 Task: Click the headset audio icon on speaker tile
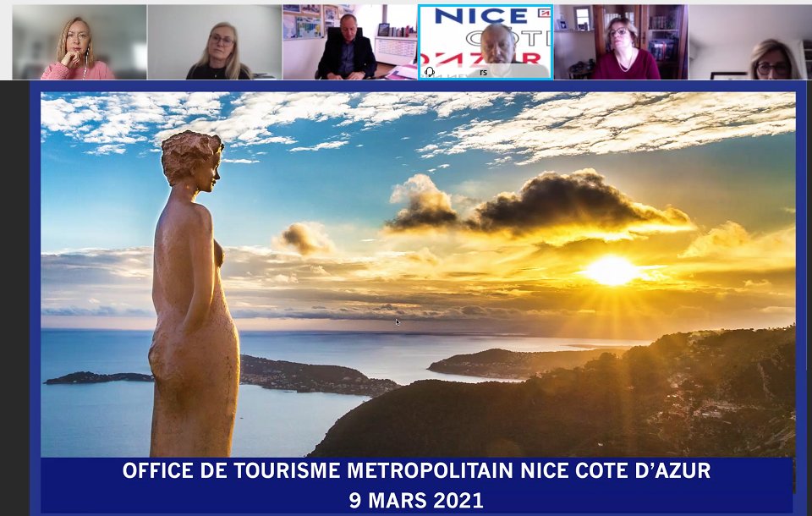[430, 72]
